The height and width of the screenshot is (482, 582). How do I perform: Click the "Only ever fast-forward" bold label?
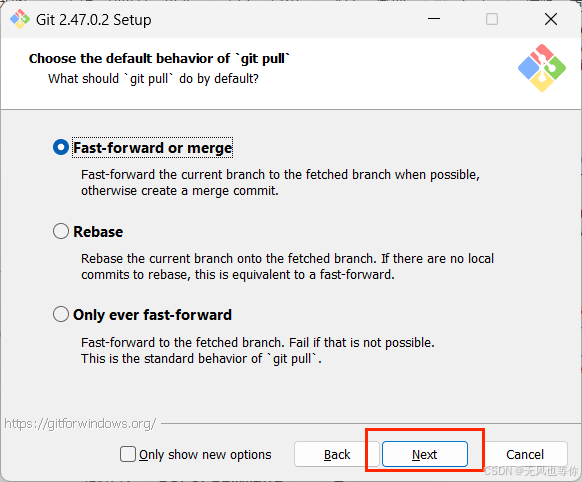(x=153, y=315)
